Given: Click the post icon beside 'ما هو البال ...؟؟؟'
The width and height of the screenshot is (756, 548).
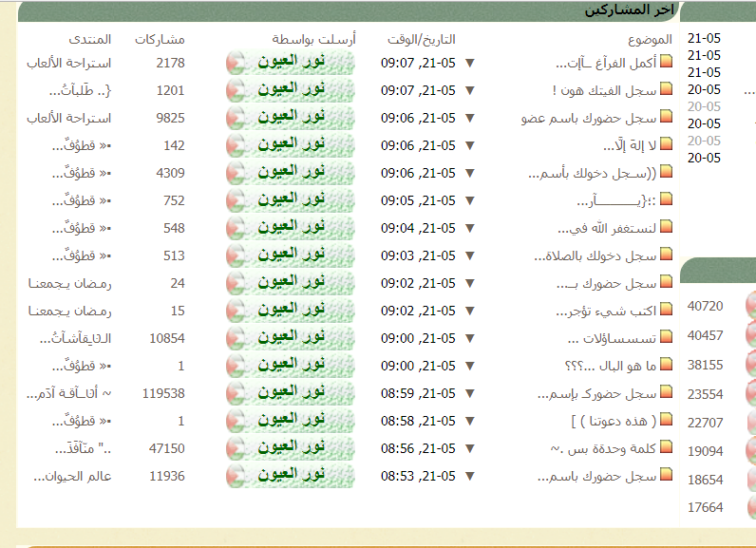Looking at the screenshot, I should (x=666, y=366).
